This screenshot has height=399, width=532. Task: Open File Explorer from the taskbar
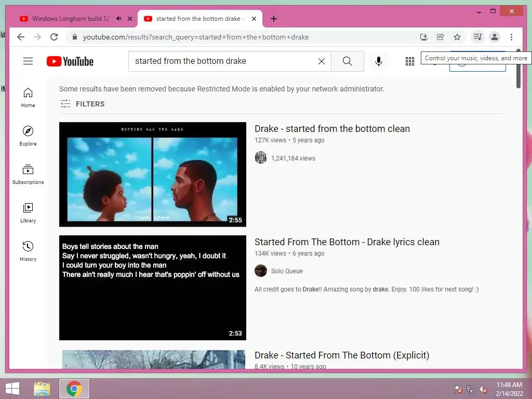pos(42,389)
